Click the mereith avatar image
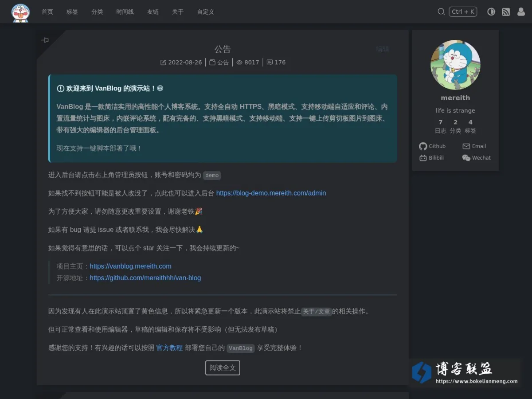532x399 pixels. click(x=455, y=65)
